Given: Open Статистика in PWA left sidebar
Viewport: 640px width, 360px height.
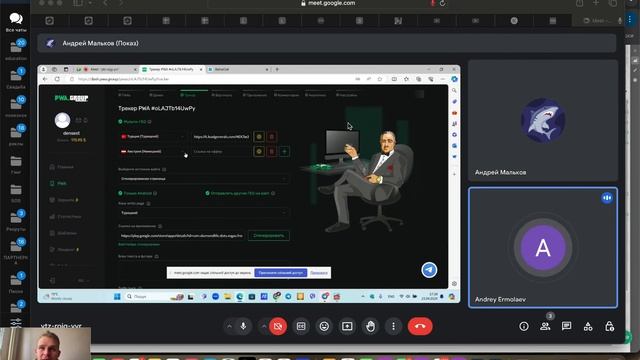Looking at the screenshot, I should coord(65,216).
